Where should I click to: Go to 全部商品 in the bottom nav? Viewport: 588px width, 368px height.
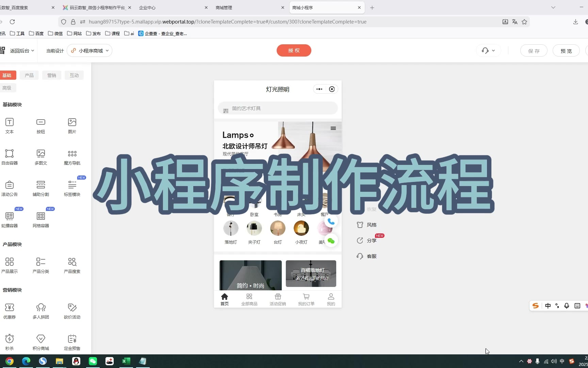pos(249,300)
